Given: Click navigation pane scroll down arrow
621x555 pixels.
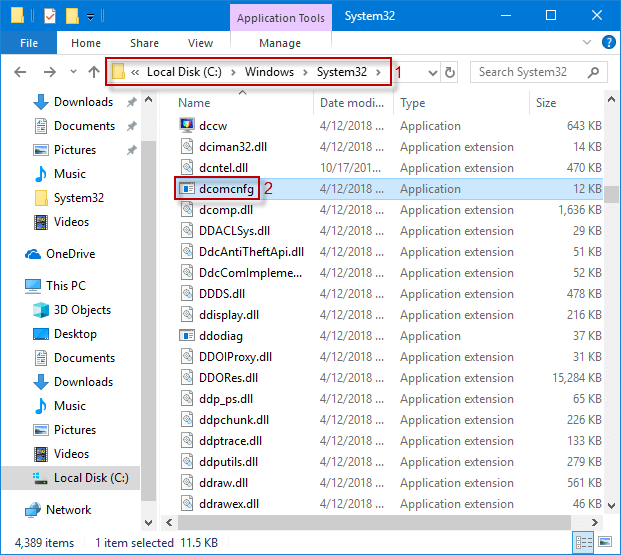Looking at the screenshot, I should pyautogui.click(x=149, y=523).
